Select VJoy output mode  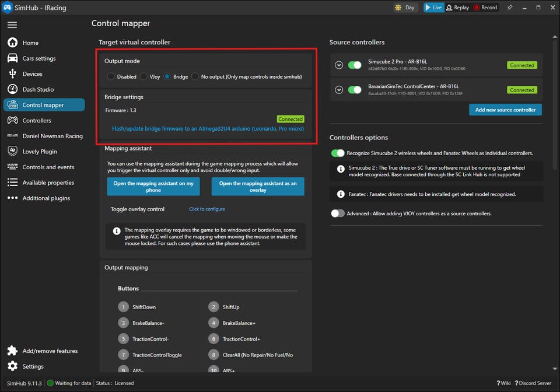[x=143, y=76]
